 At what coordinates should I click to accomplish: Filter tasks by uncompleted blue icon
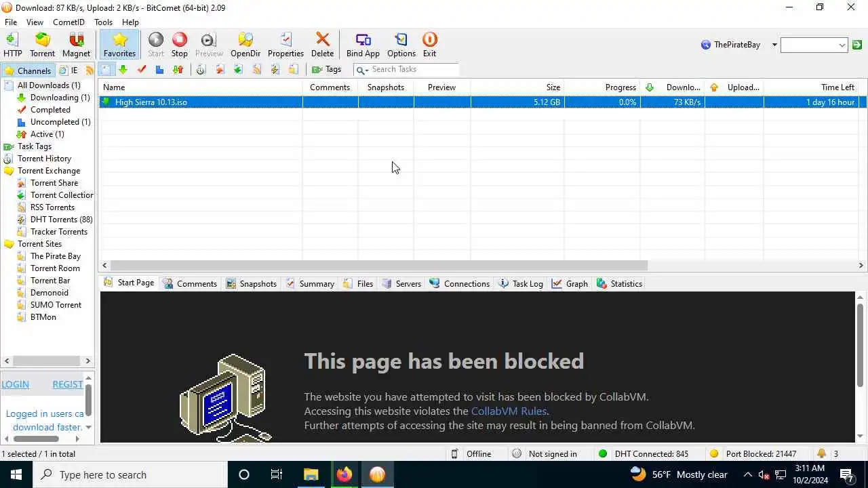[x=159, y=69]
